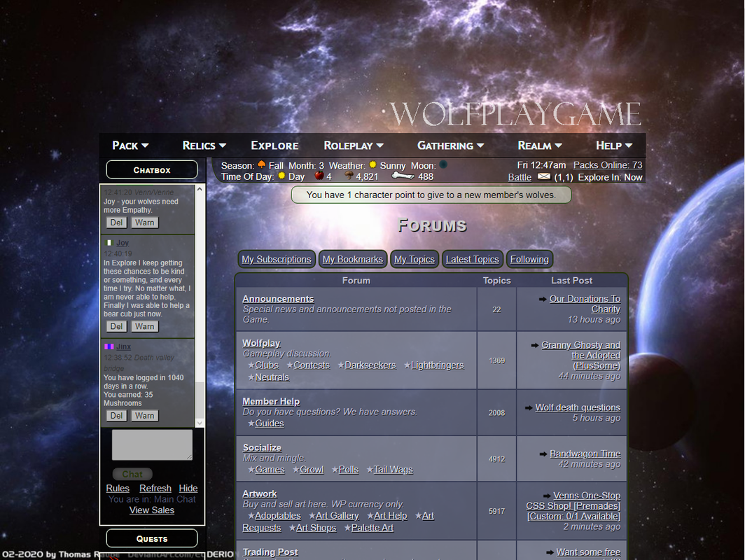Click the red apple icon

(319, 176)
